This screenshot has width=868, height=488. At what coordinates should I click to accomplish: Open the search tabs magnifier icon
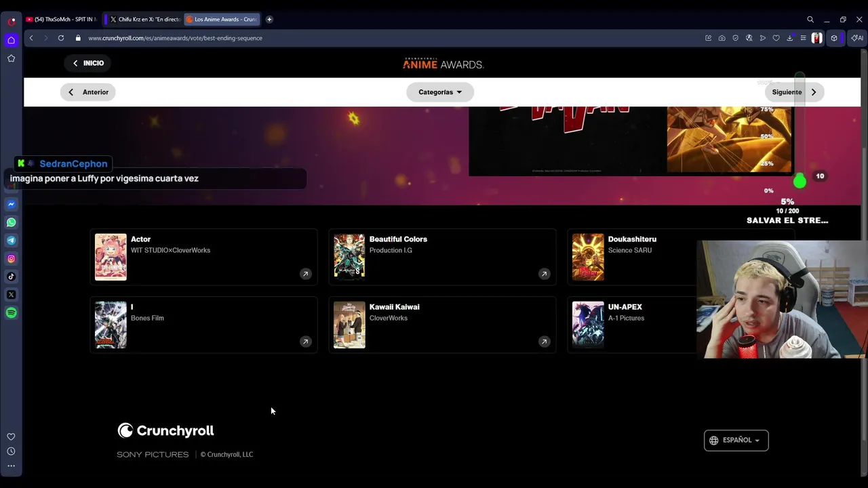tap(810, 20)
